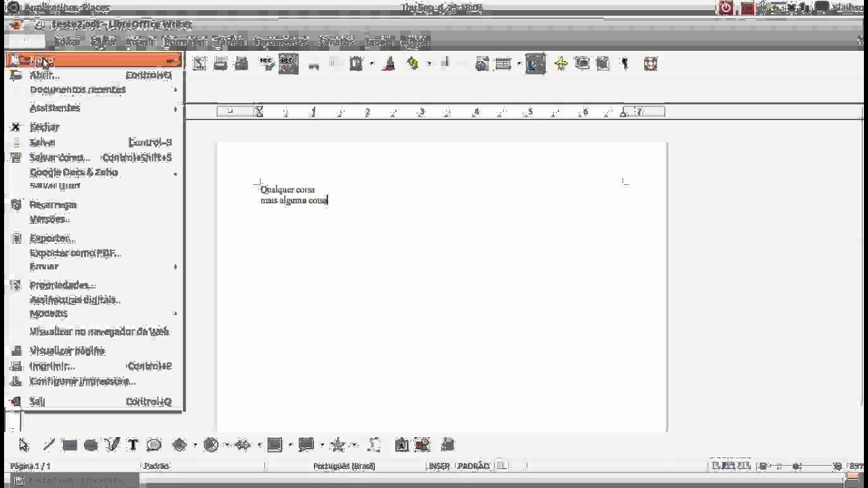Select the Basic Shapes diamond tool
Viewport: 868px width, 488px height.
[x=180, y=445]
